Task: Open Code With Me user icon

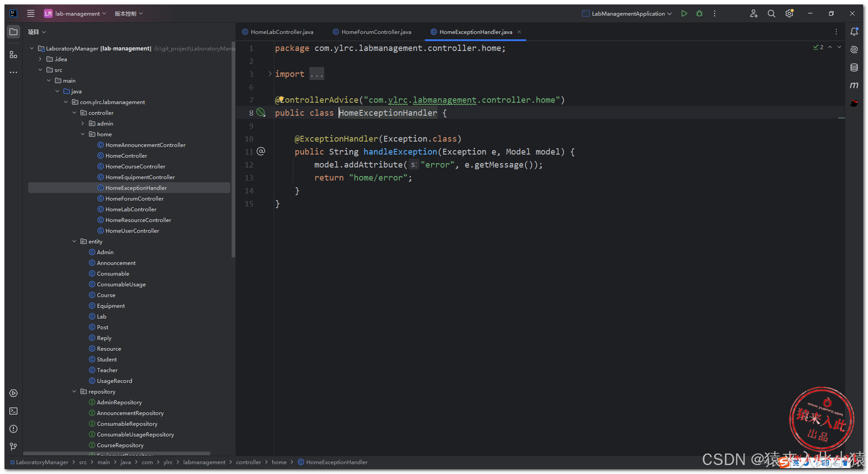Action: [x=754, y=13]
